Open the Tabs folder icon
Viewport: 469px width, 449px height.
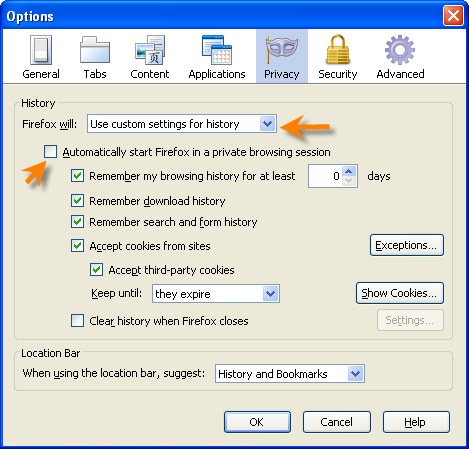pyautogui.click(x=95, y=50)
